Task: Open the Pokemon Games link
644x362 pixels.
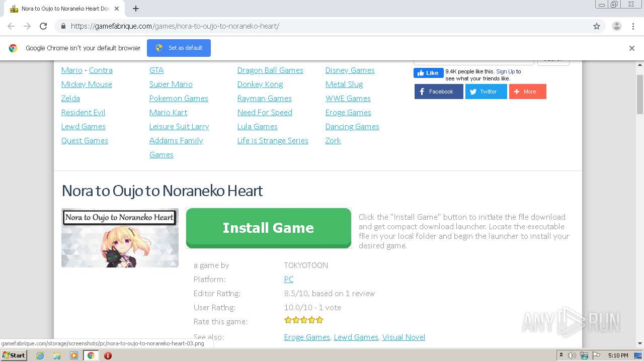Action: tap(179, 99)
